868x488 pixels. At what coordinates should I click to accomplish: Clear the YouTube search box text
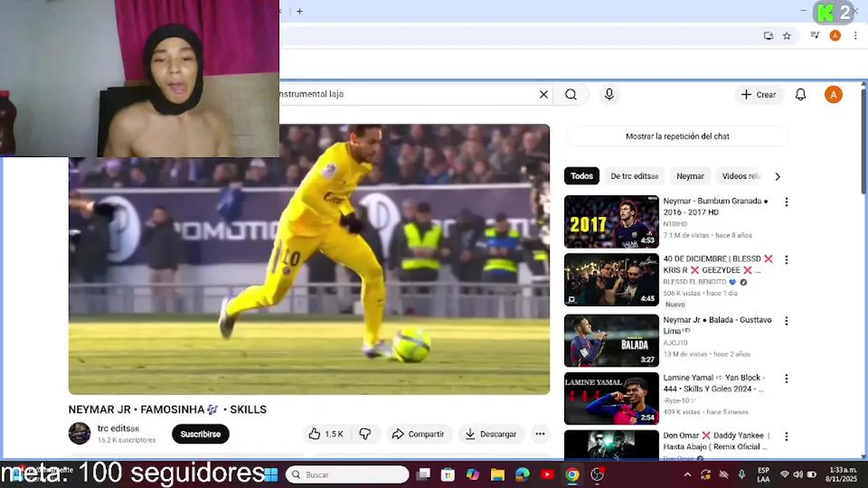click(x=543, y=95)
